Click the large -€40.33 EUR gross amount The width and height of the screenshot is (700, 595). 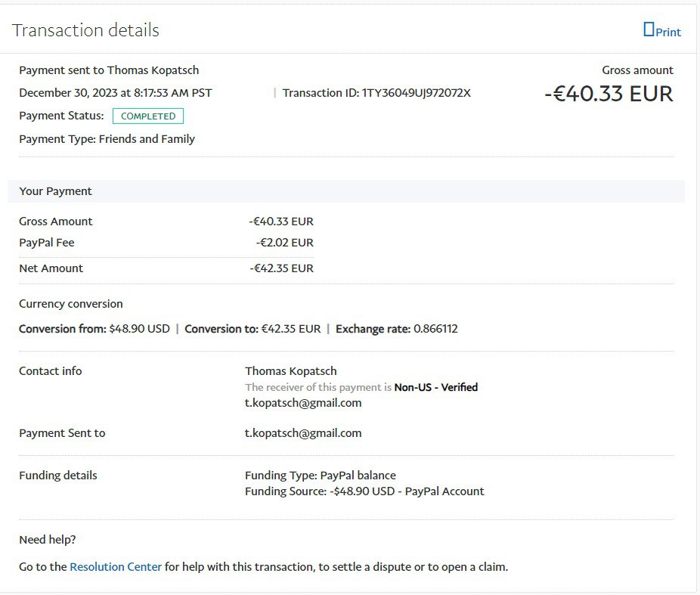(x=609, y=94)
